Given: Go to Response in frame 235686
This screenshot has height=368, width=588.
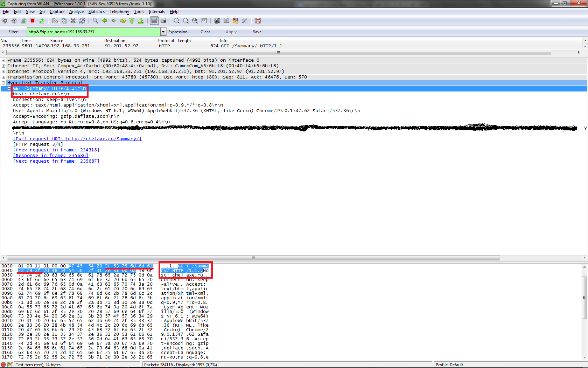Looking at the screenshot, I should point(51,156).
